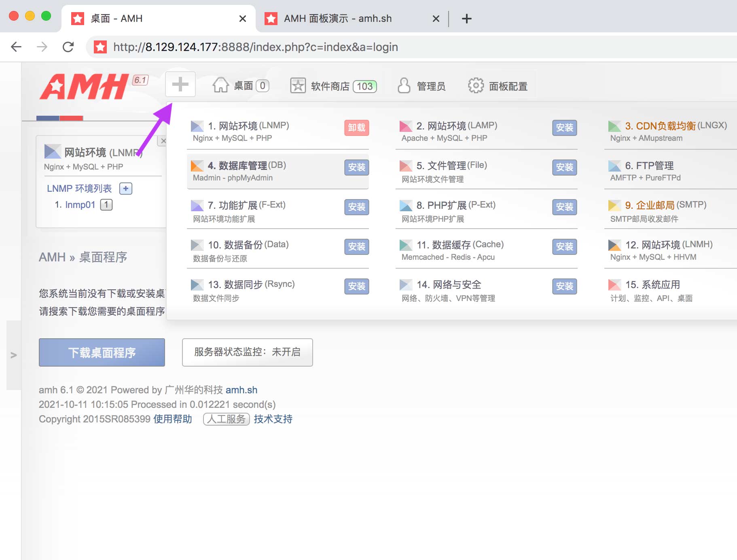Click the plus icon beside the AMH logo

[x=180, y=85]
